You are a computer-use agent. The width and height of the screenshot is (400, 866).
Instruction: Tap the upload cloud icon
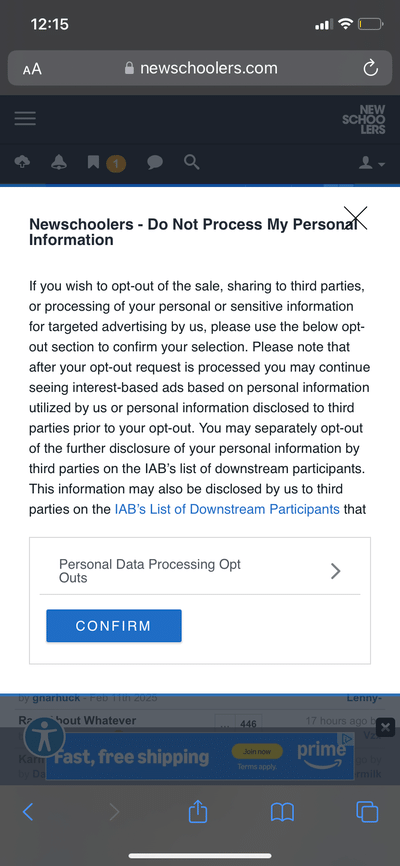pos(23,162)
